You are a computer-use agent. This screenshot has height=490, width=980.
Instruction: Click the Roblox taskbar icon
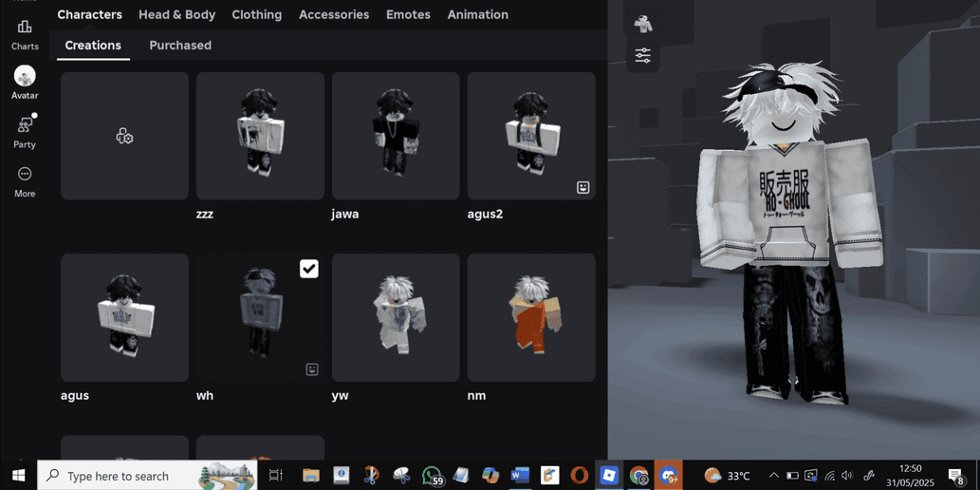pos(609,476)
